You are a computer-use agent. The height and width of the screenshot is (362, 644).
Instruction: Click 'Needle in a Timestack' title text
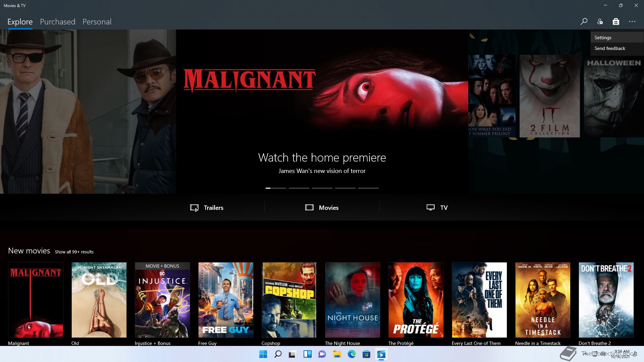point(538,343)
